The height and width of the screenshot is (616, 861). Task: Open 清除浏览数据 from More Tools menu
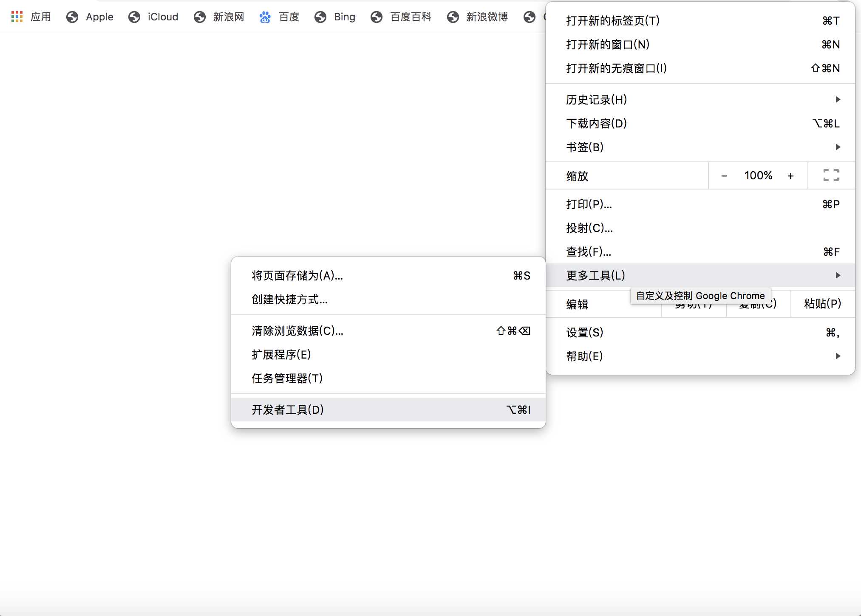click(297, 331)
